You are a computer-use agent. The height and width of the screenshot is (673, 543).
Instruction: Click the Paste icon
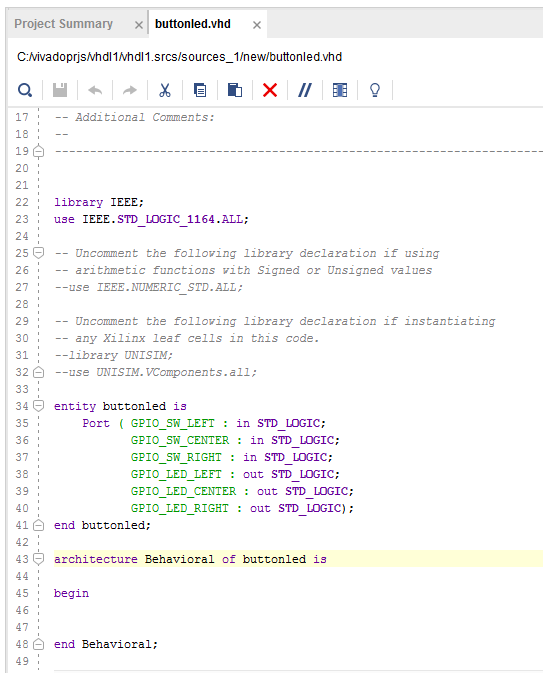[x=235, y=90]
